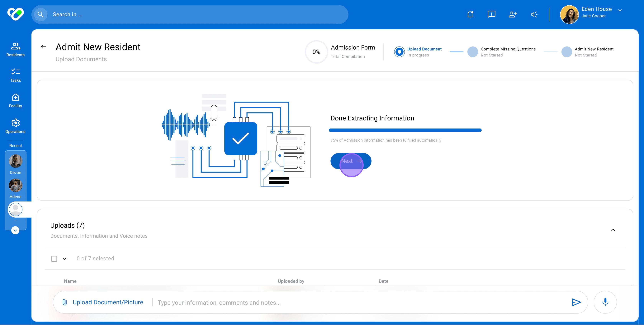
Task: Click 'Done Extracting Information' heading
Action: (x=372, y=118)
